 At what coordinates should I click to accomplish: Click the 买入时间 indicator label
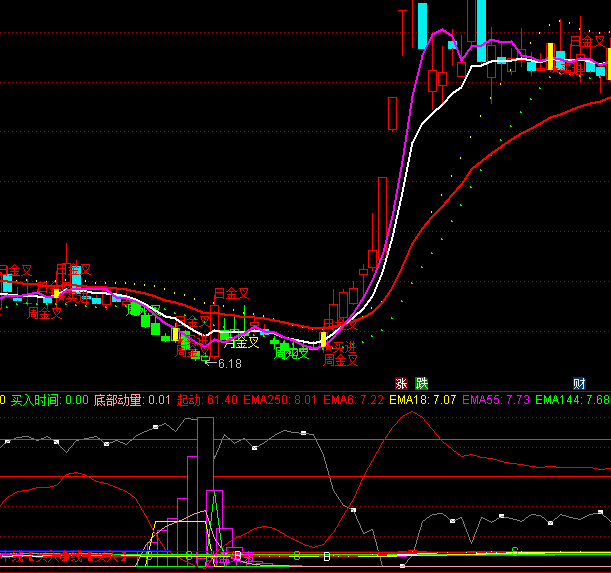click(x=35, y=400)
